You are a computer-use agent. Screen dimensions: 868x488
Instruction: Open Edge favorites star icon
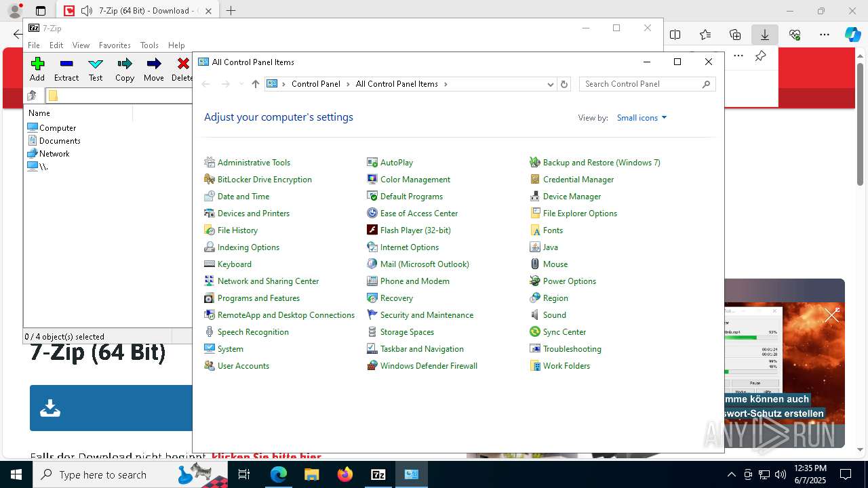tap(705, 35)
